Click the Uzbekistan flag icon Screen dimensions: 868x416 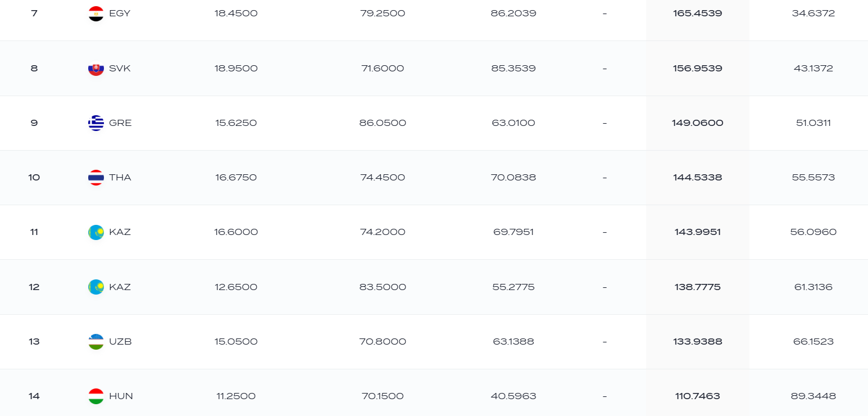tap(96, 342)
